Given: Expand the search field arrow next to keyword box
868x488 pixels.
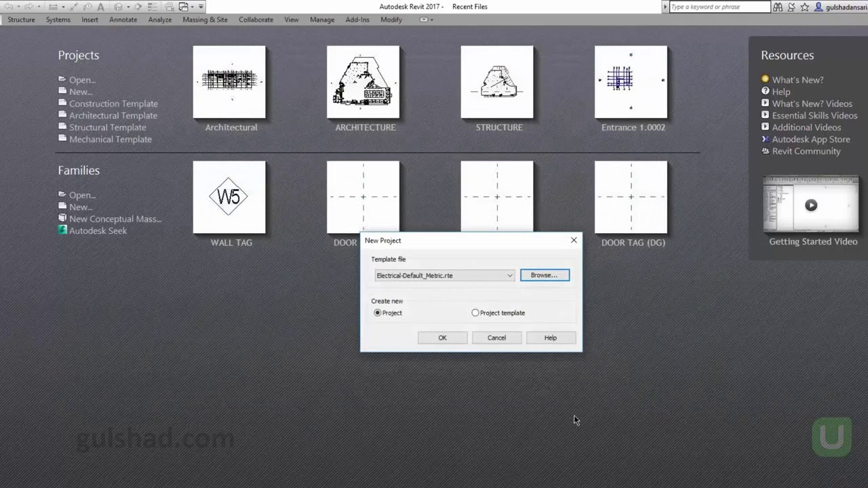Looking at the screenshot, I should [x=666, y=7].
